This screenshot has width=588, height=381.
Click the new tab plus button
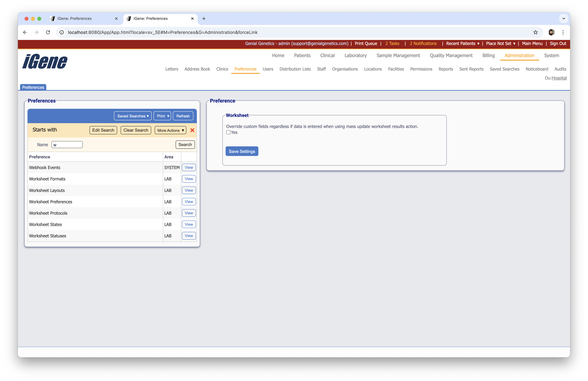204,19
